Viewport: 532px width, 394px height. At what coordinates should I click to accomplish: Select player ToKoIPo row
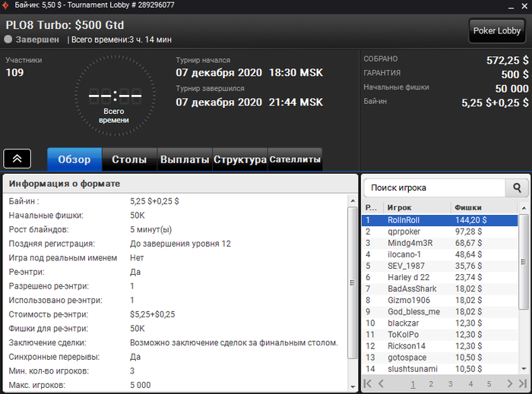point(440,335)
